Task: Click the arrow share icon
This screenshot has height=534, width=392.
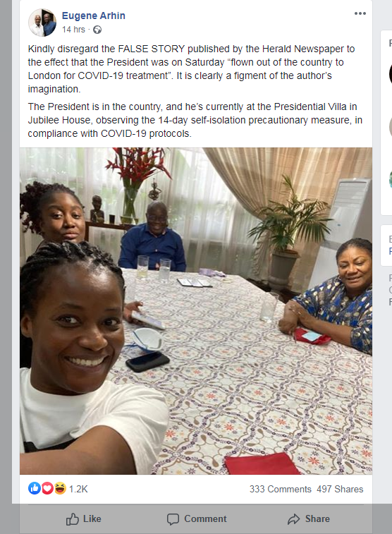Action: click(294, 519)
